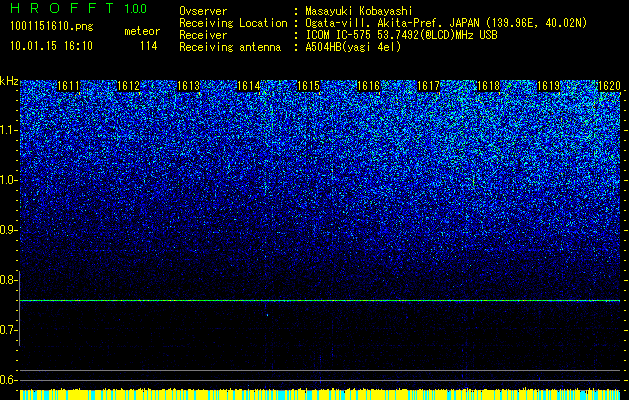
Task: Click the 1.0 kHz frequency axis label
Action: click(8, 180)
